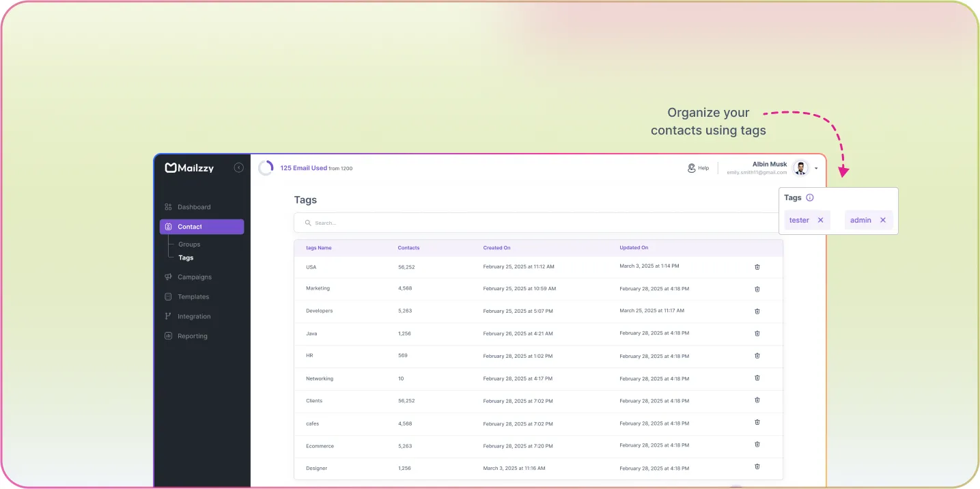Click the Help icon in the header
Viewport: 980px width, 489px height.
coord(691,167)
